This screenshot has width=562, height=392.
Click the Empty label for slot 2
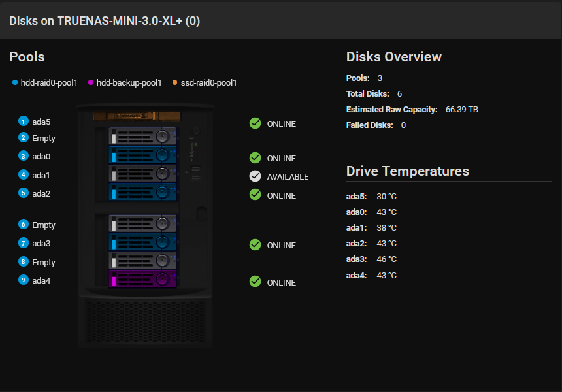click(44, 139)
